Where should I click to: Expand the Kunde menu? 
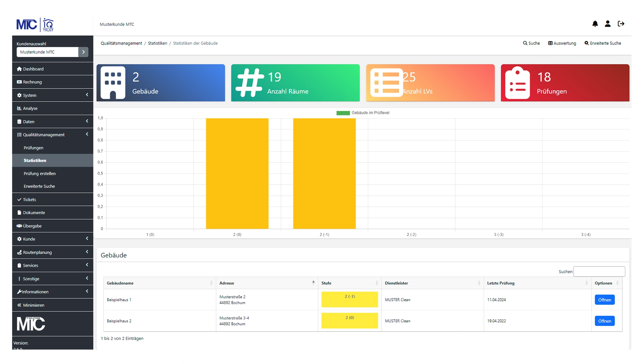[53, 239]
